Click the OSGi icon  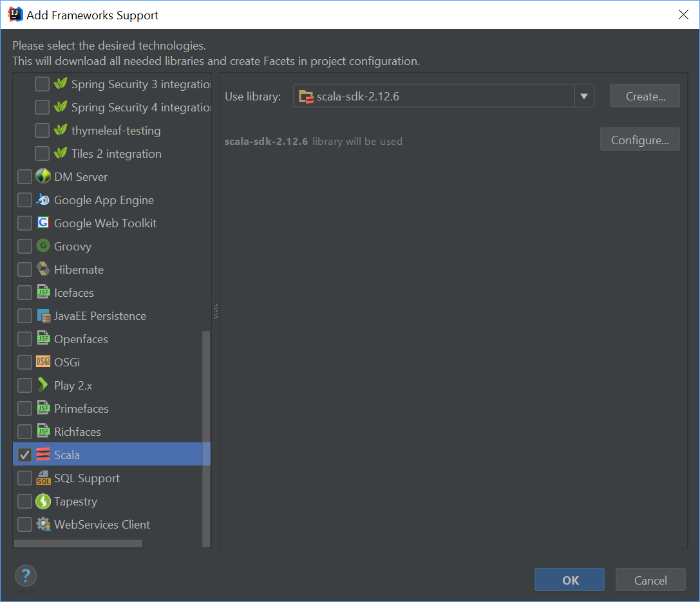43,361
